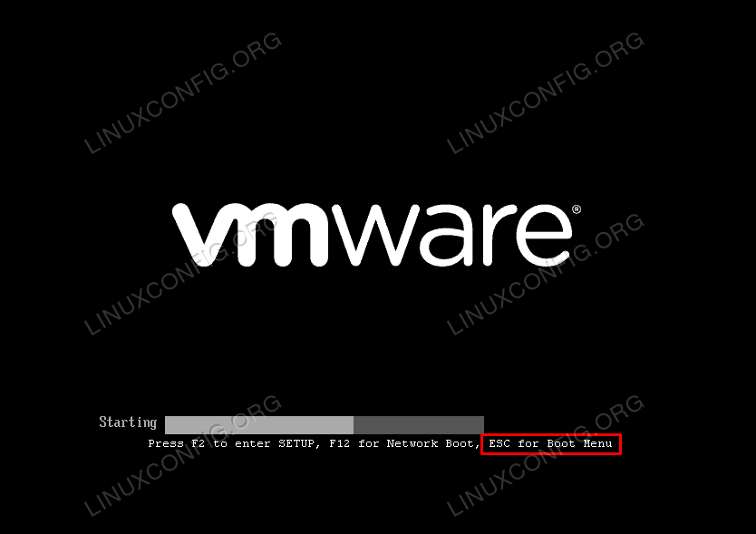This screenshot has width=756, height=534.
Task: Click the LINUXCONFIG.ORG watermark right of the logo
Action: point(546,274)
